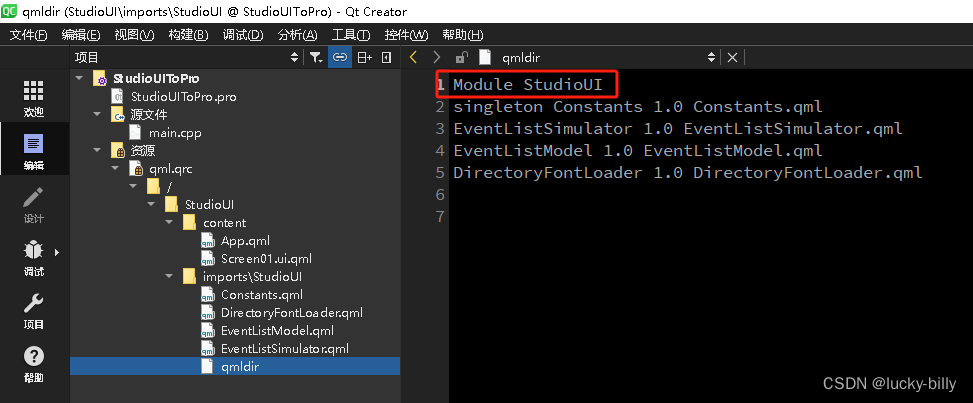
Task: Open the 工具(T) menu
Action: point(351,35)
